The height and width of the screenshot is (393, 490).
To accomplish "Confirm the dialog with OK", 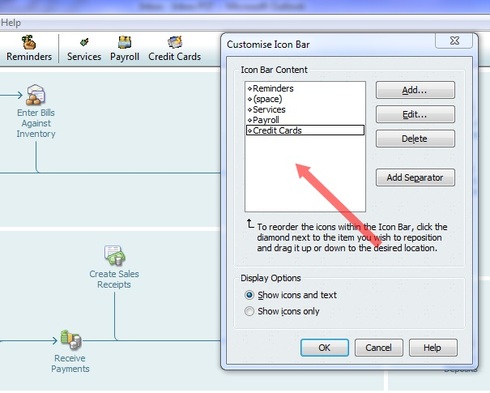I will click(324, 348).
